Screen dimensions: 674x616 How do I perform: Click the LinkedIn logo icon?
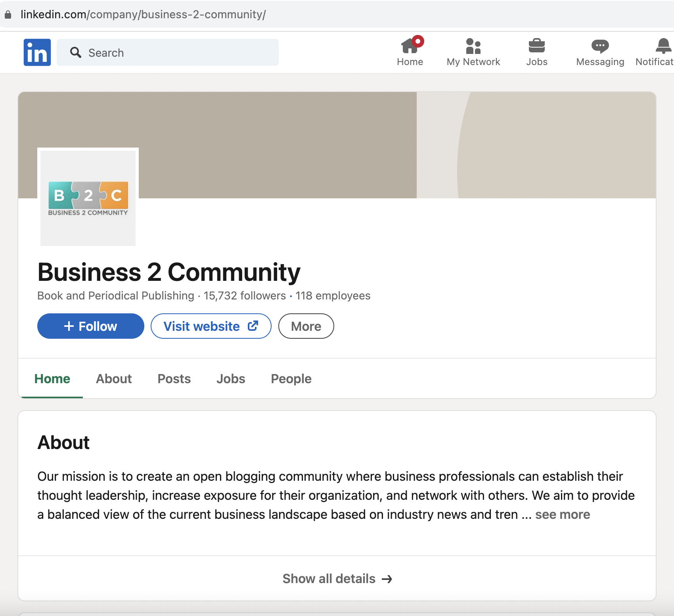[x=37, y=52]
